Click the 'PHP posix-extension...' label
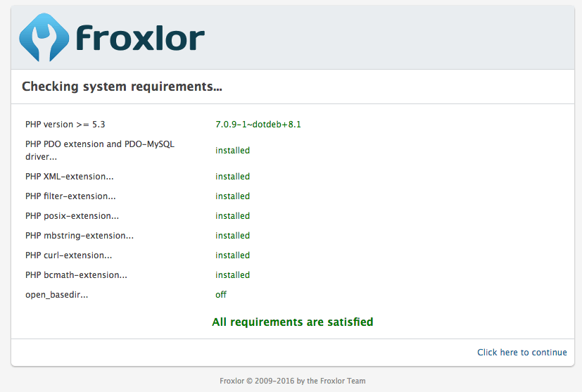582x392 pixels. click(x=72, y=216)
